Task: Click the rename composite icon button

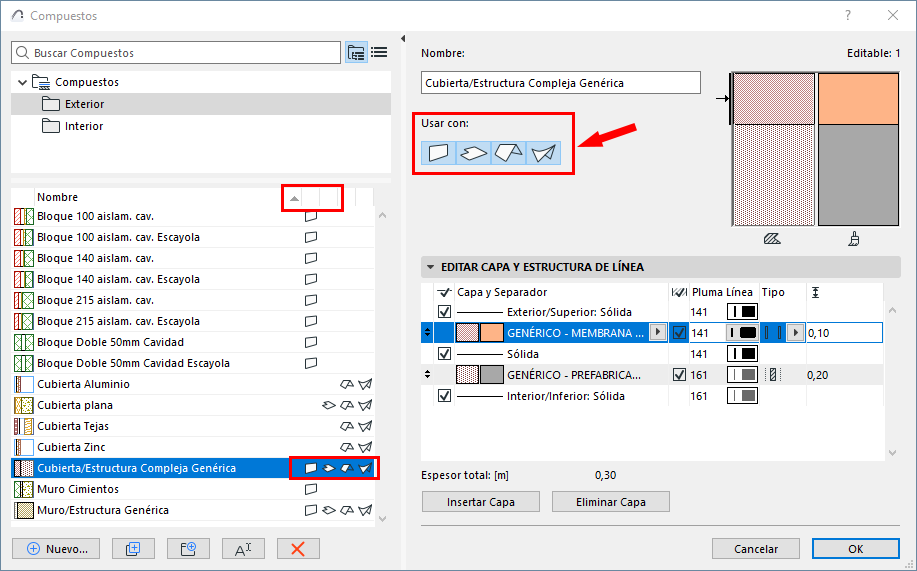Action: coord(243,549)
